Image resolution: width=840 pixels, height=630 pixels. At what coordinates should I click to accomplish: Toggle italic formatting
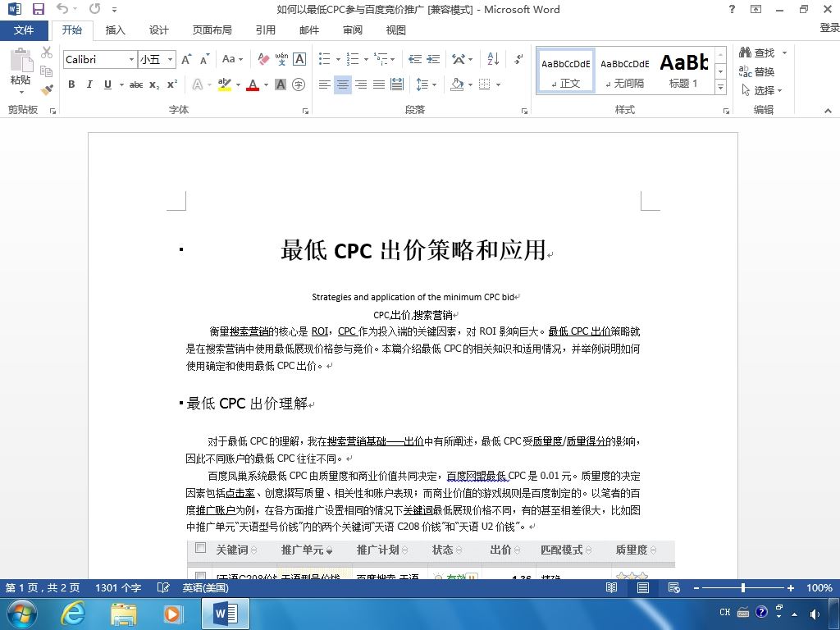tap(89, 84)
